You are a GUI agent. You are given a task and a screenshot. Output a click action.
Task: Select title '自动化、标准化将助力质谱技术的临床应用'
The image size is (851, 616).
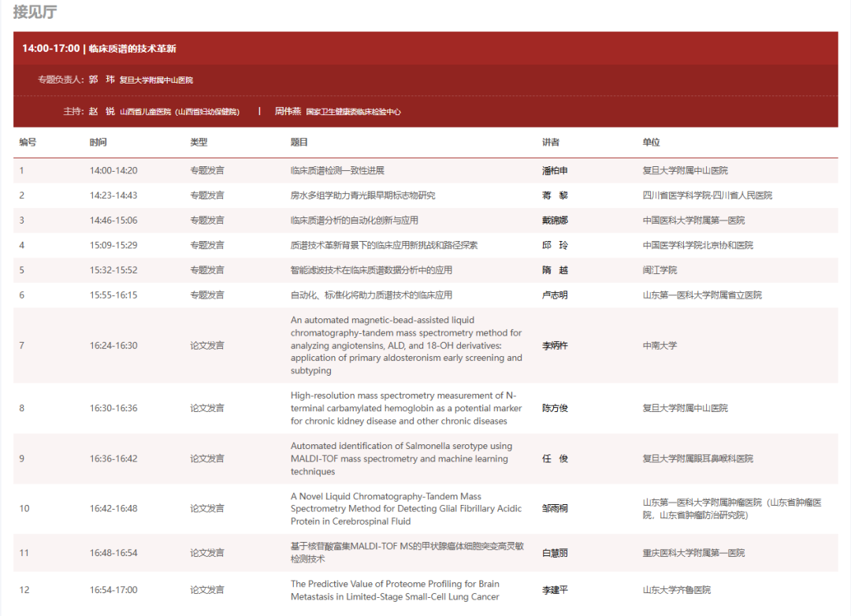371,295
